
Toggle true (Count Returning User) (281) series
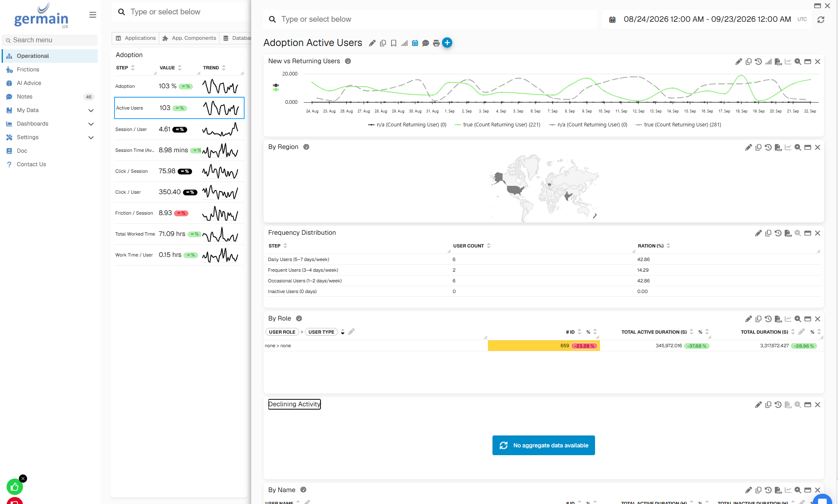pos(678,125)
